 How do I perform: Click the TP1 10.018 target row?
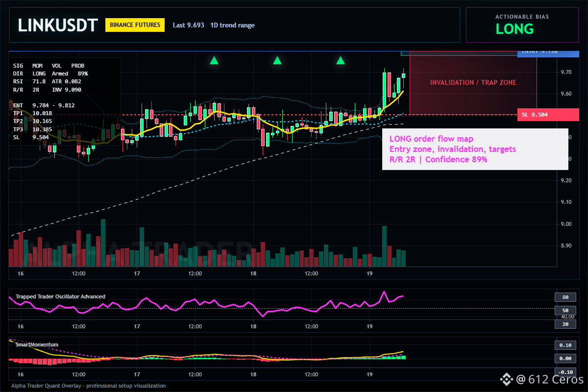pyautogui.click(x=32, y=113)
